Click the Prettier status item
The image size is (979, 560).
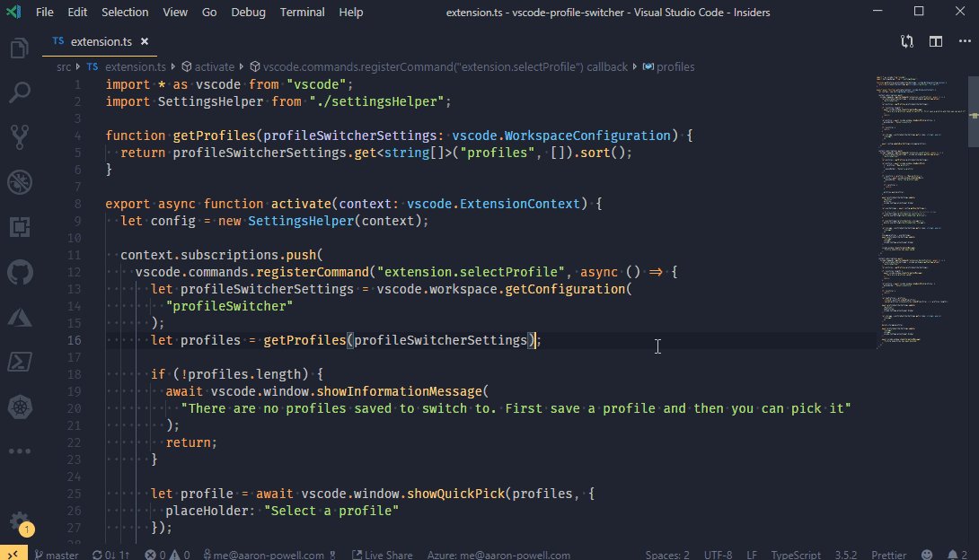tap(888, 555)
